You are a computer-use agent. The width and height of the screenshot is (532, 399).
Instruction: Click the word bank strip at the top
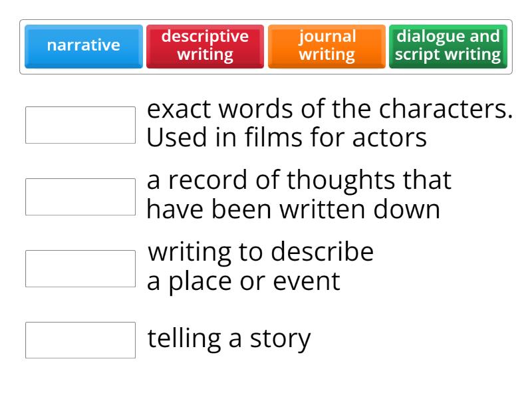(266, 46)
